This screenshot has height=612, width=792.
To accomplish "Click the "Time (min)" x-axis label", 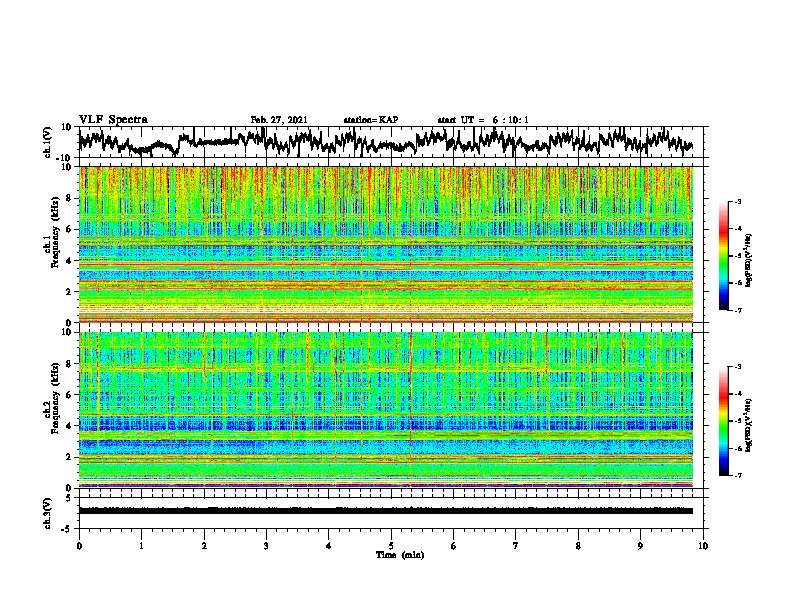I will pyautogui.click(x=400, y=555).
